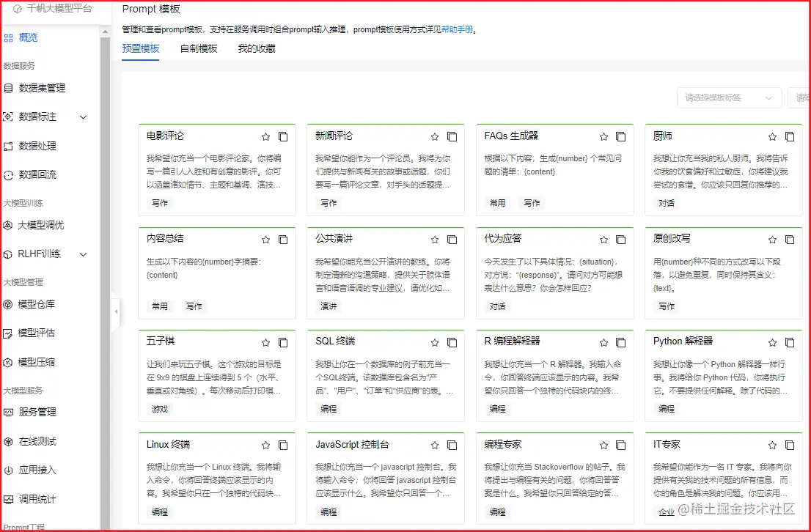
Task: Favorite the 电影评论 template with star
Action: pos(266,137)
